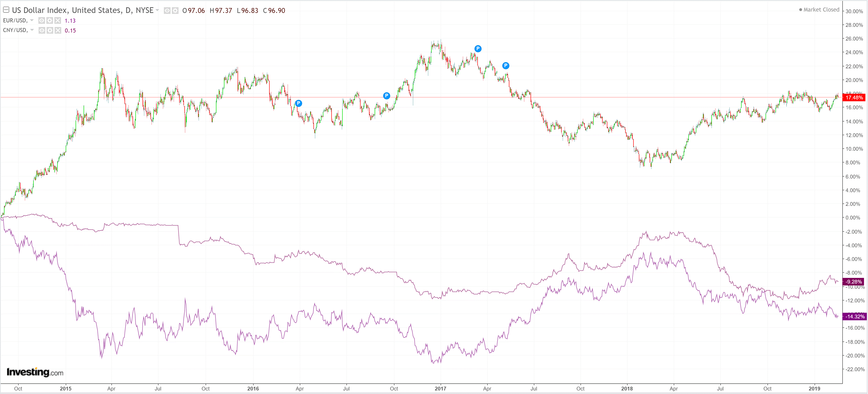Open CNY/USD series settings gear
The width and height of the screenshot is (868, 394).
click(x=50, y=30)
